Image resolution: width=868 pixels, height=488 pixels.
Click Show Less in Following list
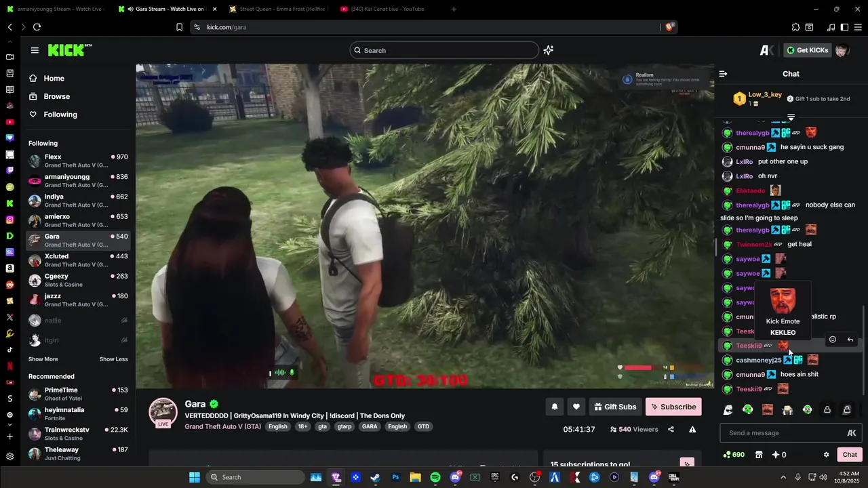tap(113, 359)
